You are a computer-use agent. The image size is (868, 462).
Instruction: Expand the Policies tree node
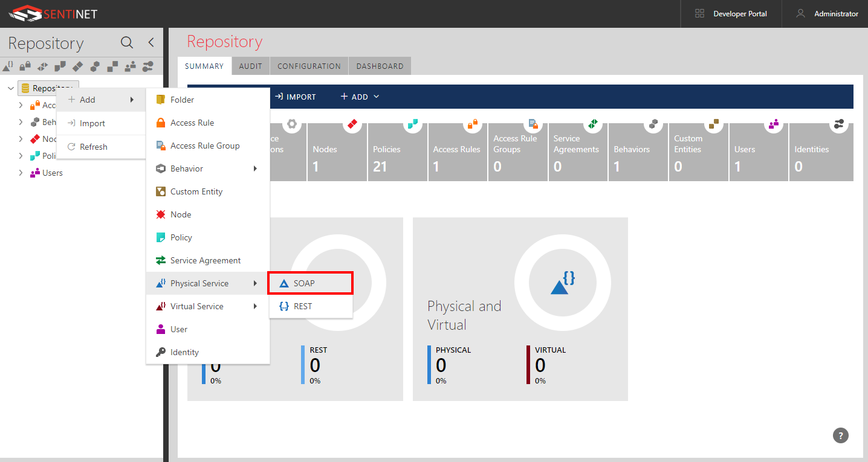coord(21,156)
